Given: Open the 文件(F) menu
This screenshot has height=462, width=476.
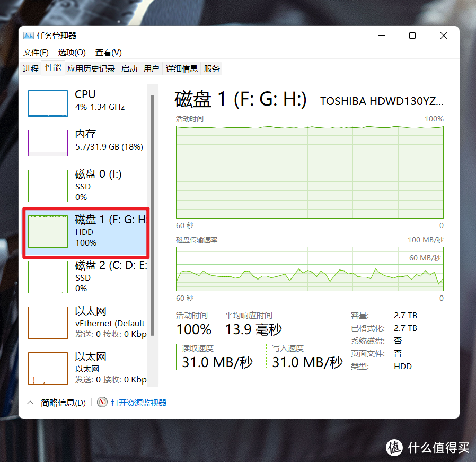Looking at the screenshot, I should [35, 53].
